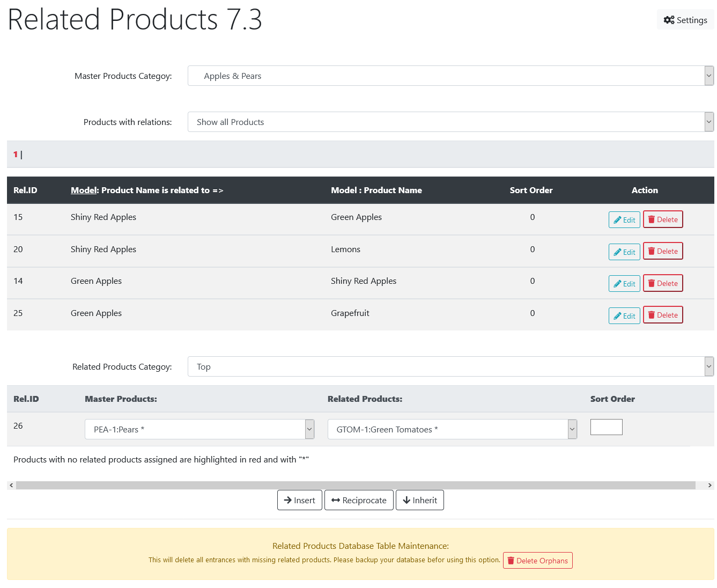The height and width of the screenshot is (588, 717).
Task: Open Related Products Category dropdown
Action: click(450, 366)
